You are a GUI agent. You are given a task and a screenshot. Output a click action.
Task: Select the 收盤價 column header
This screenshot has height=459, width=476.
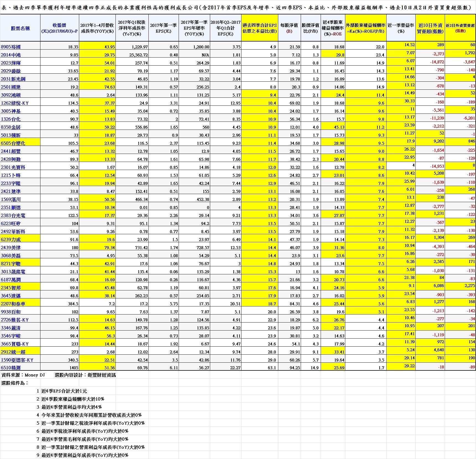pos(60,28)
